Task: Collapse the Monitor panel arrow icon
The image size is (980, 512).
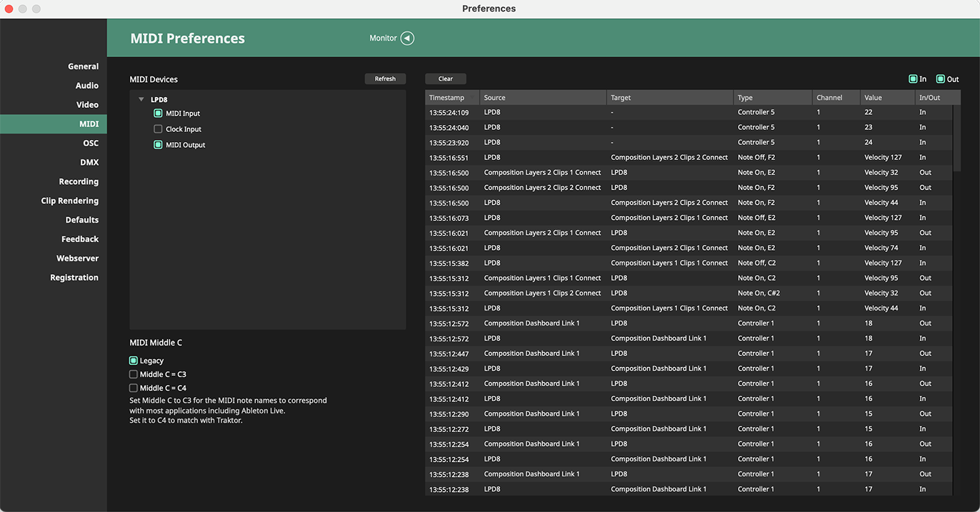Action: click(407, 39)
